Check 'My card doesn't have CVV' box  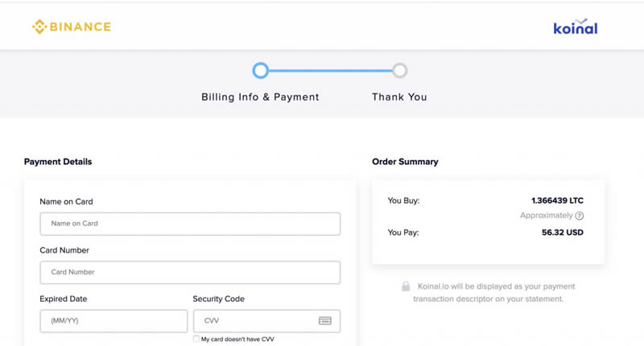(197, 340)
